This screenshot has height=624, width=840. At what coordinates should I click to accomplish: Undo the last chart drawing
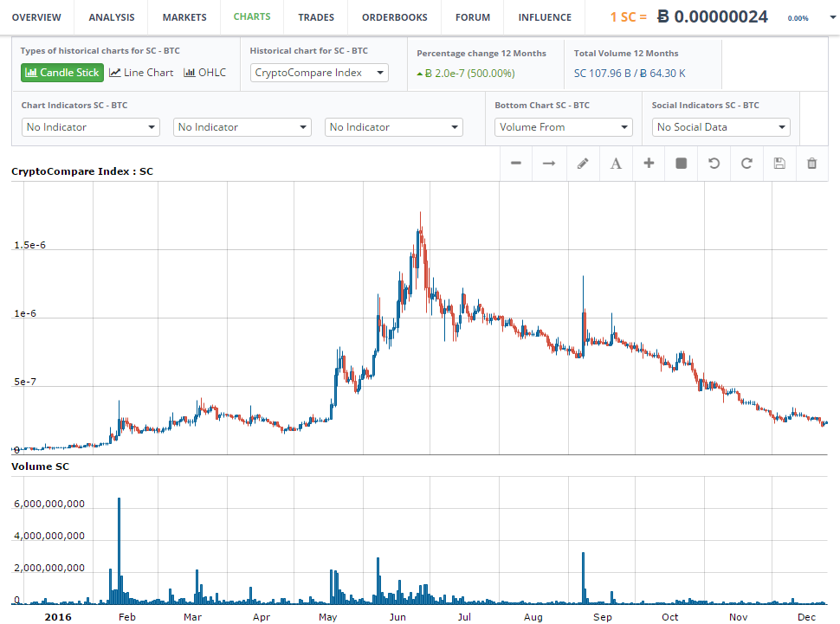(714, 163)
